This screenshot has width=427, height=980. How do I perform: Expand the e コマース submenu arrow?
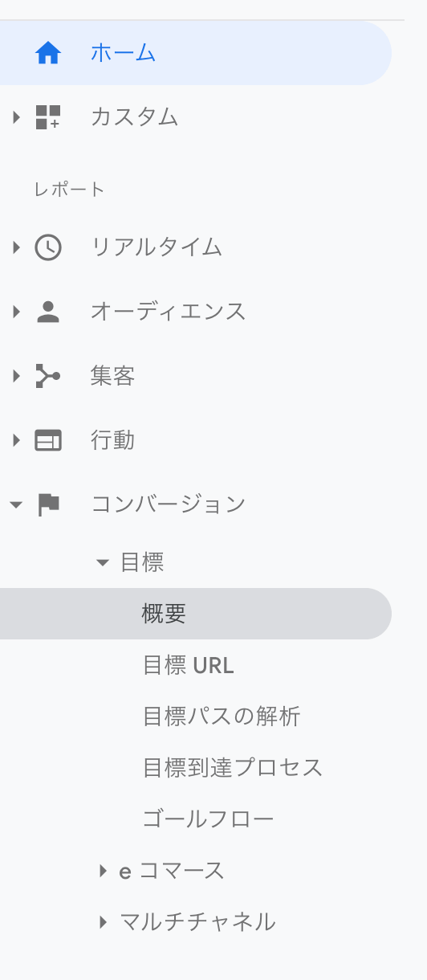103,871
